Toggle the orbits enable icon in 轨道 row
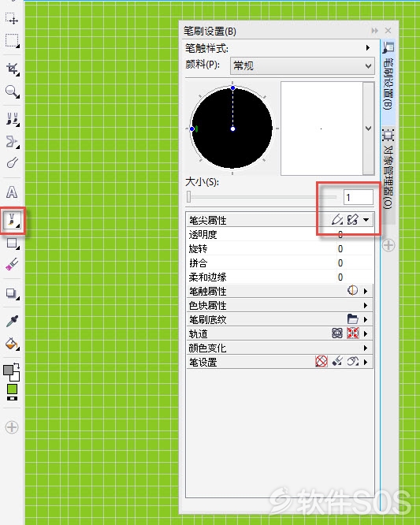The image size is (420, 525). click(x=337, y=333)
